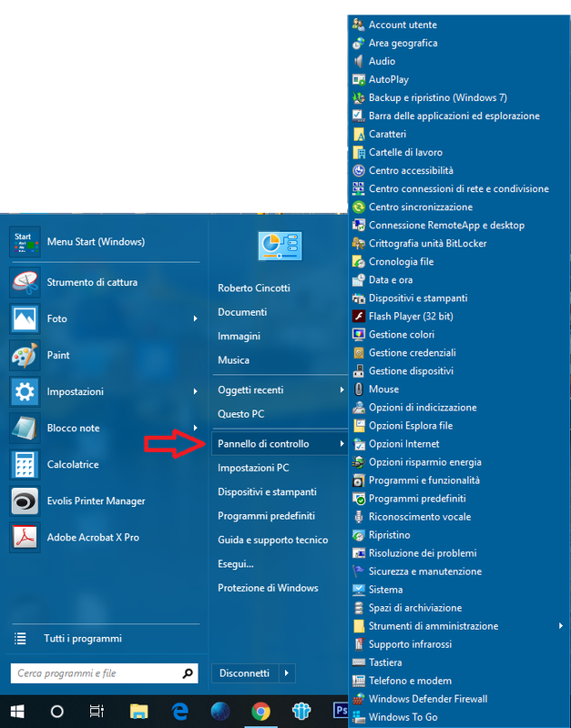Select Esegui... from the Start menu
Image resolution: width=571 pixels, height=728 pixels.
(236, 564)
